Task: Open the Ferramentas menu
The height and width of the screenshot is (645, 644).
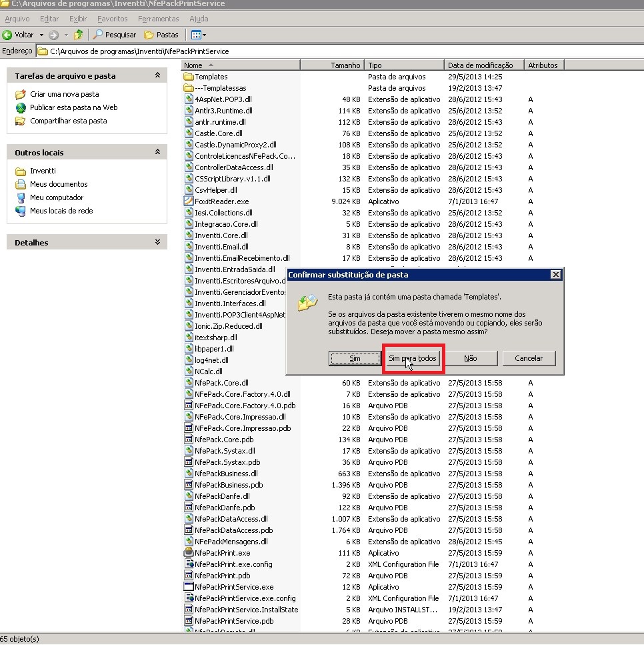Action: tap(158, 19)
